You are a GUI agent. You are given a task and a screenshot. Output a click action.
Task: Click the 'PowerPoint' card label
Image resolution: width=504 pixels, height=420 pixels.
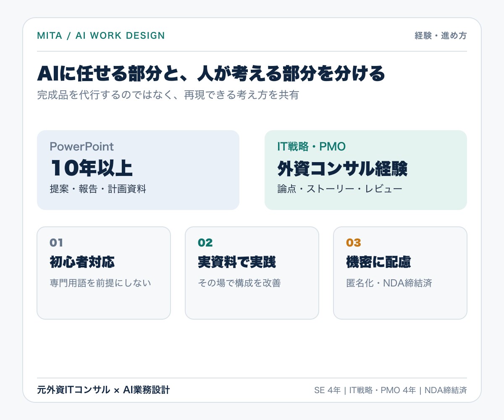[x=81, y=147]
